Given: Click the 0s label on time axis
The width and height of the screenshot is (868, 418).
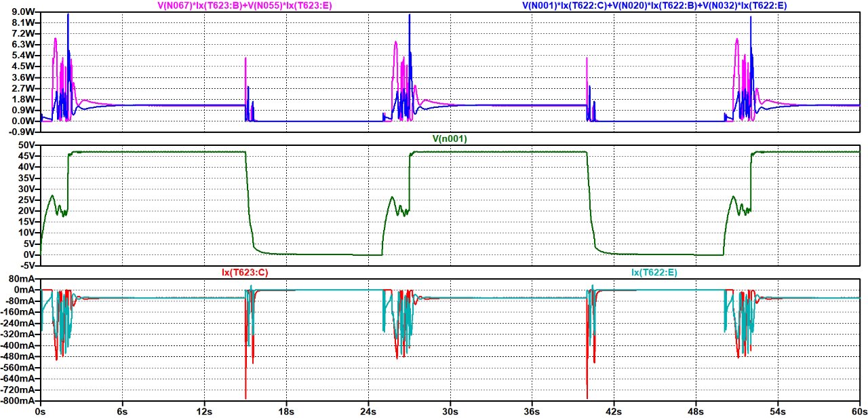Looking at the screenshot, I should pos(41,411).
